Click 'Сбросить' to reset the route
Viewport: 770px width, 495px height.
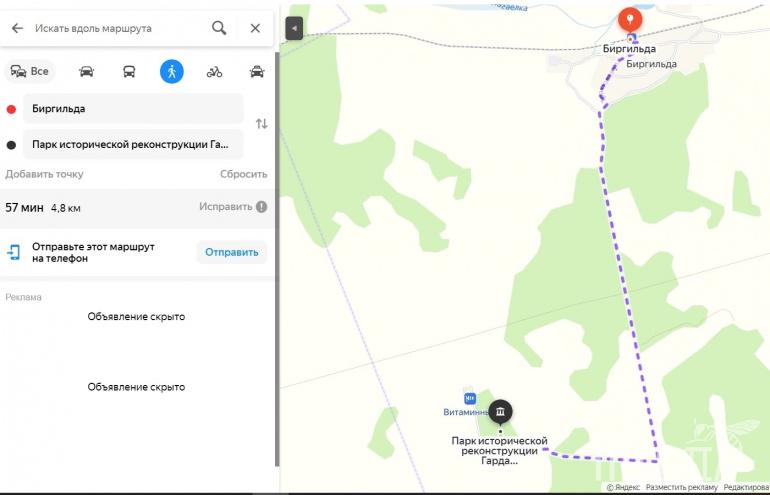click(243, 174)
